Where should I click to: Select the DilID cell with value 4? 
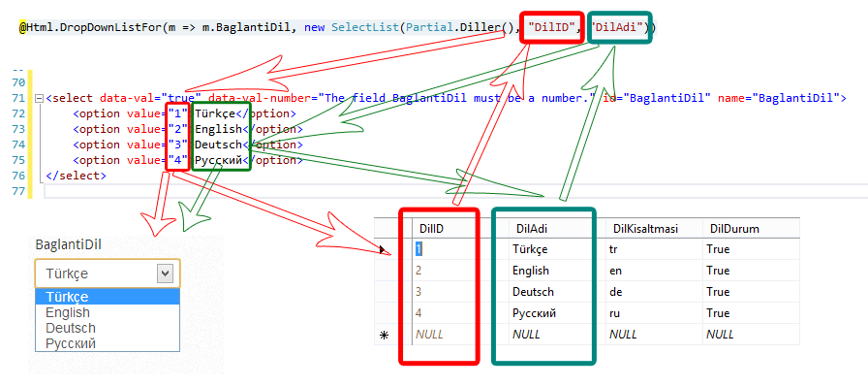[460, 313]
